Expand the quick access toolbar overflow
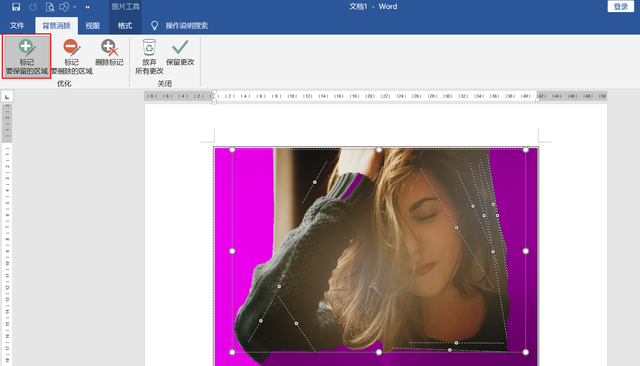Viewport: 640px width, 366px height. pyautogui.click(x=87, y=7)
